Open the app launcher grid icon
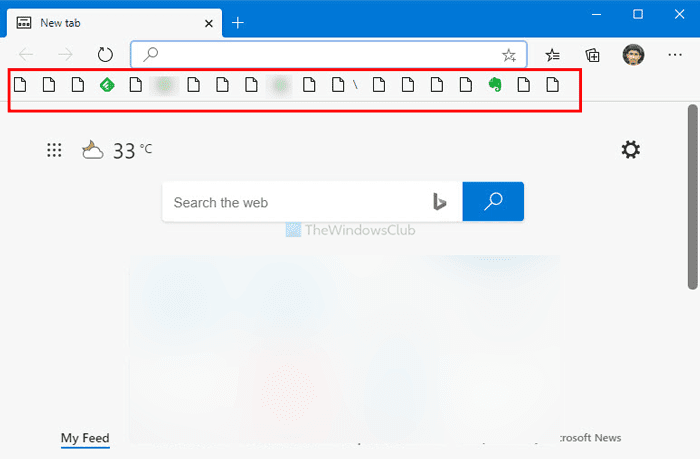700x459 pixels. [x=54, y=150]
